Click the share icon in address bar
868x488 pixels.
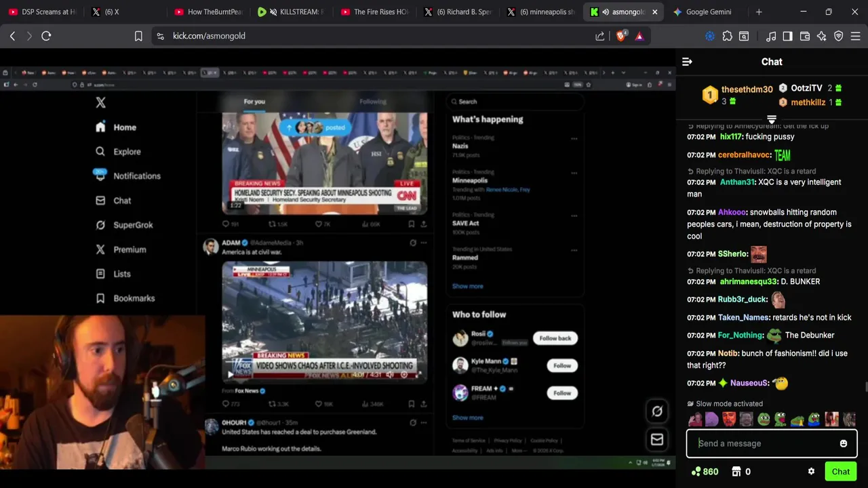(x=600, y=36)
